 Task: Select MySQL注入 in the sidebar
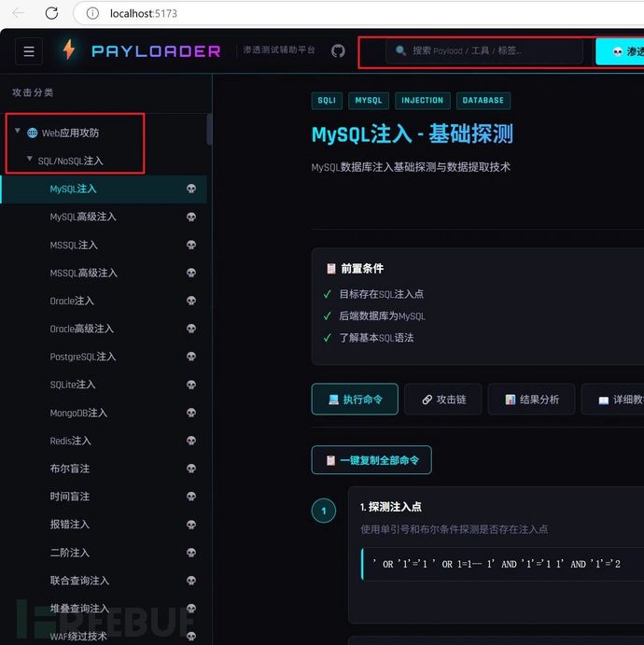pyautogui.click(x=104, y=189)
